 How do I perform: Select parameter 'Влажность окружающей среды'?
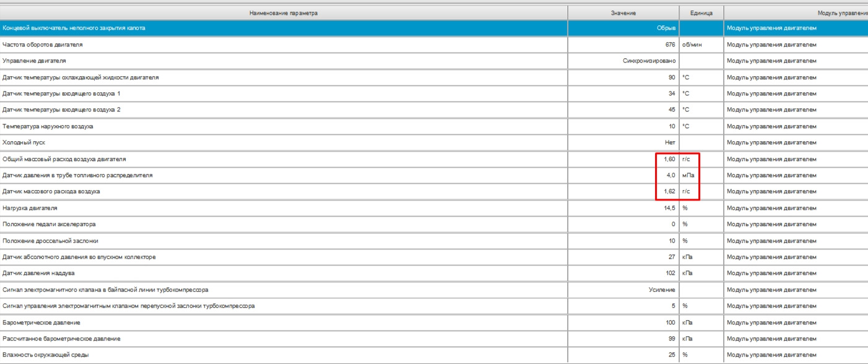click(45, 355)
